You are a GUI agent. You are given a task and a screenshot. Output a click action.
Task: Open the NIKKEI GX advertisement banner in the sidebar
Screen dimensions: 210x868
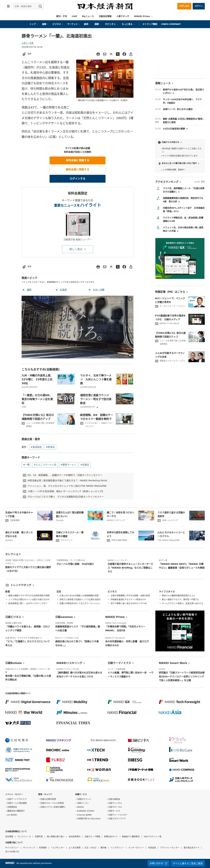(180, 258)
